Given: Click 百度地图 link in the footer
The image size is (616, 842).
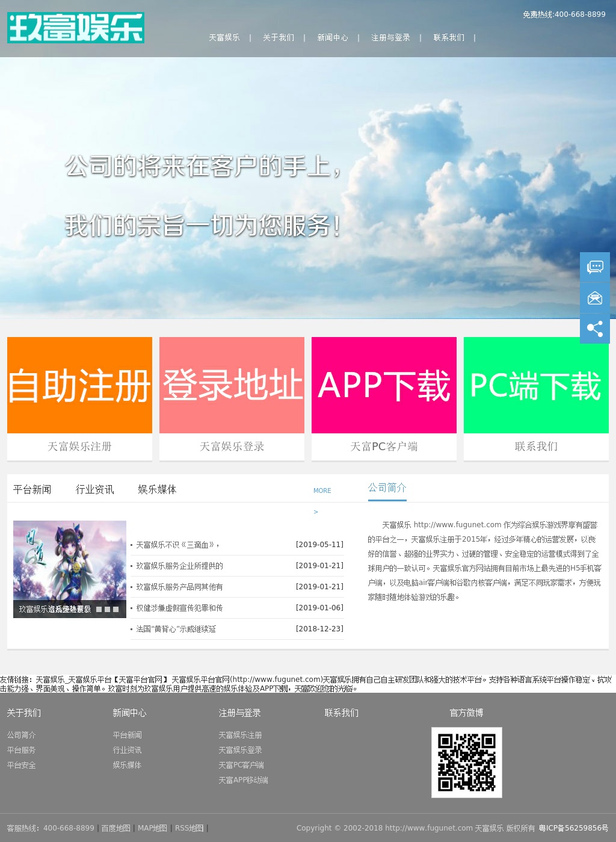Looking at the screenshot, I should pyautogui.click(x=115, y=828).
